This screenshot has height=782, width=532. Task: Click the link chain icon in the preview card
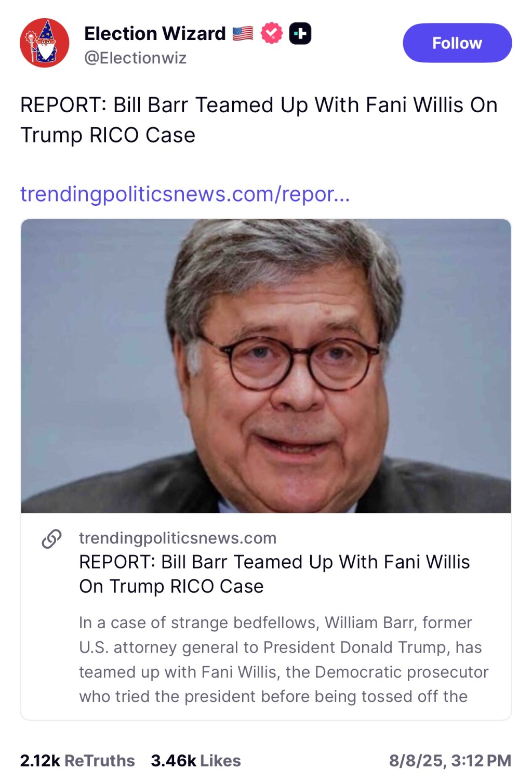50,538
